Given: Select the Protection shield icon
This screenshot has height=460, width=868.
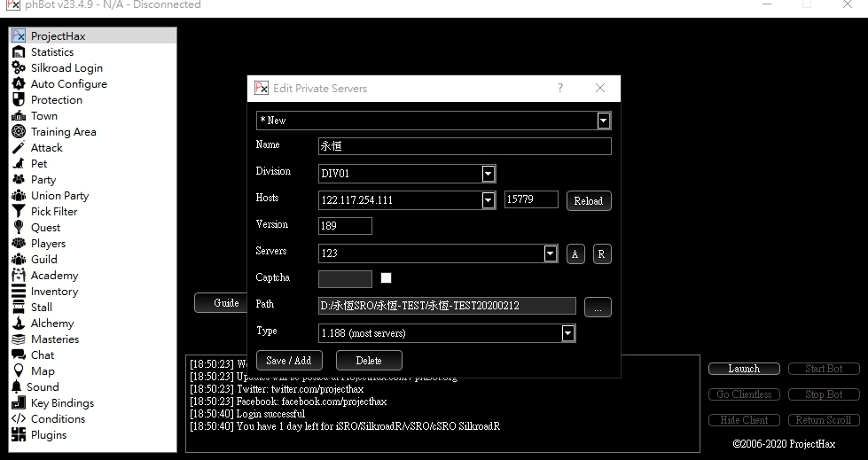Looking at the screenshot, I should click(x=19, y=100).
